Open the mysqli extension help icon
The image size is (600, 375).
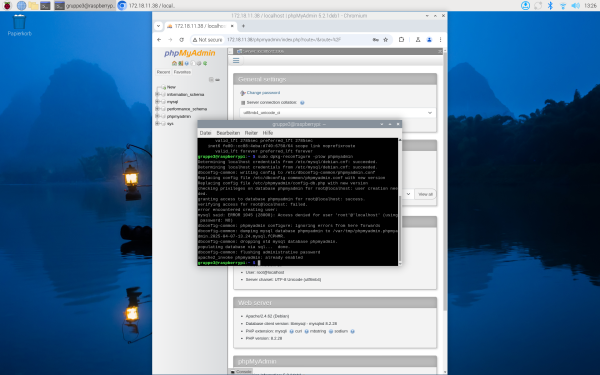point(291,331)
